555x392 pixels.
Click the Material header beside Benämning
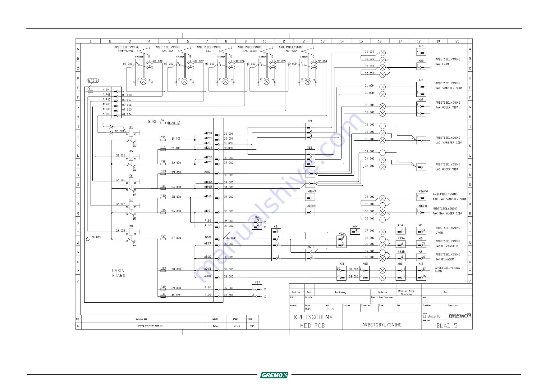pyautogui.click(x=383, y=292)
